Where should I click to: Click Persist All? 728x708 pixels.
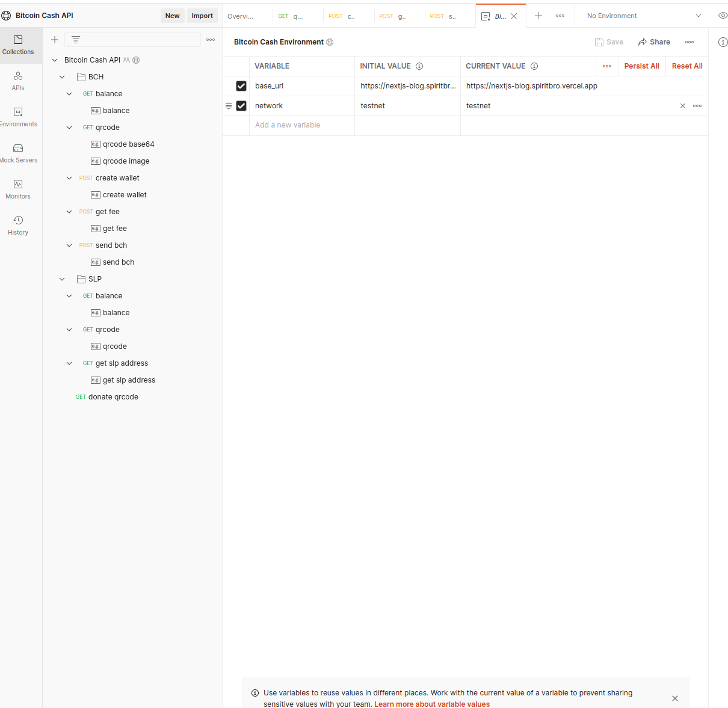pyautogui.click(x=641, y=66)
